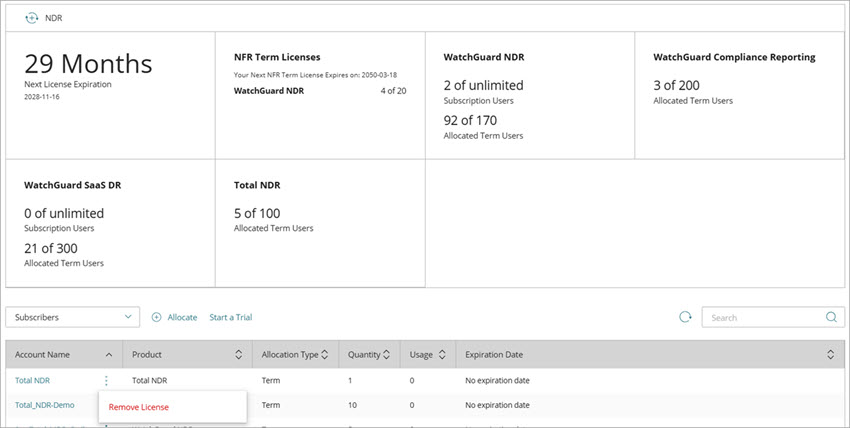The width and height of the screenshot is (850, 428).
Task: Click the 29 Months expiration heading
Action: pos(88,64)
